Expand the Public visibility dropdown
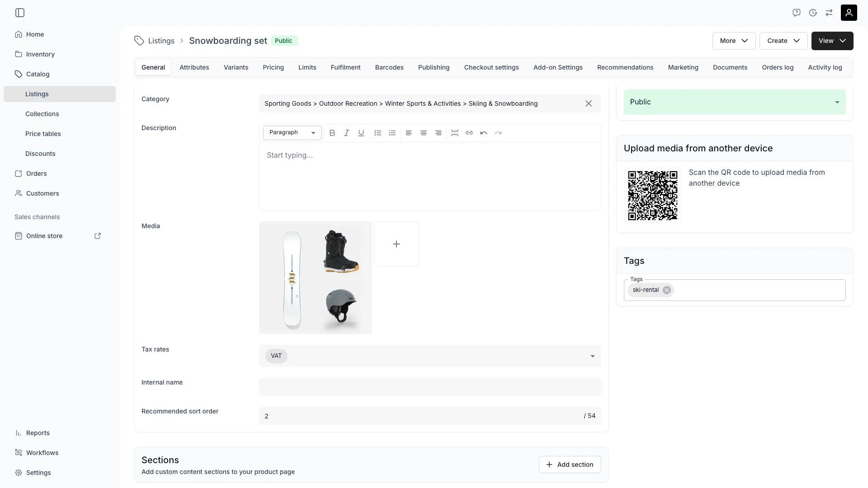The width and height of the screenshot is (868, 488). pyautogui.click(x=735, y=102)
